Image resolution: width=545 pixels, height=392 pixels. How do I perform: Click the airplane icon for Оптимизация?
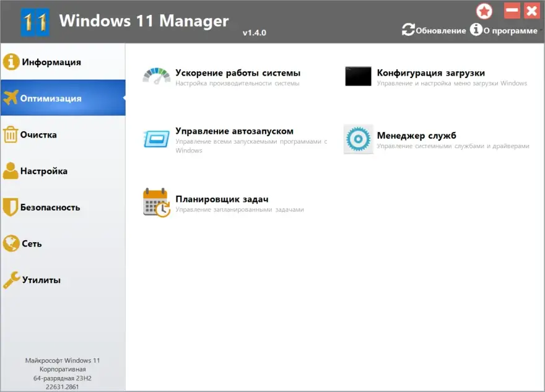tap(11, 98)
